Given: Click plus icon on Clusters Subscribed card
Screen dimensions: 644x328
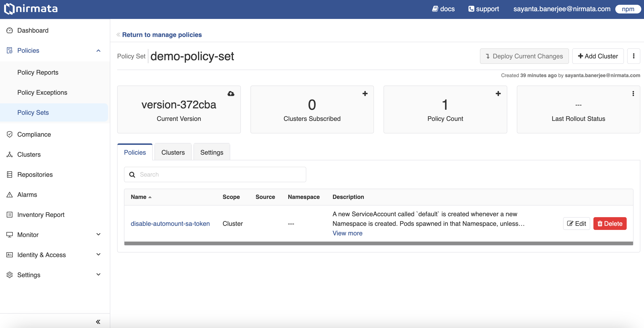Looking at the screenshot, I should point(365,94).
